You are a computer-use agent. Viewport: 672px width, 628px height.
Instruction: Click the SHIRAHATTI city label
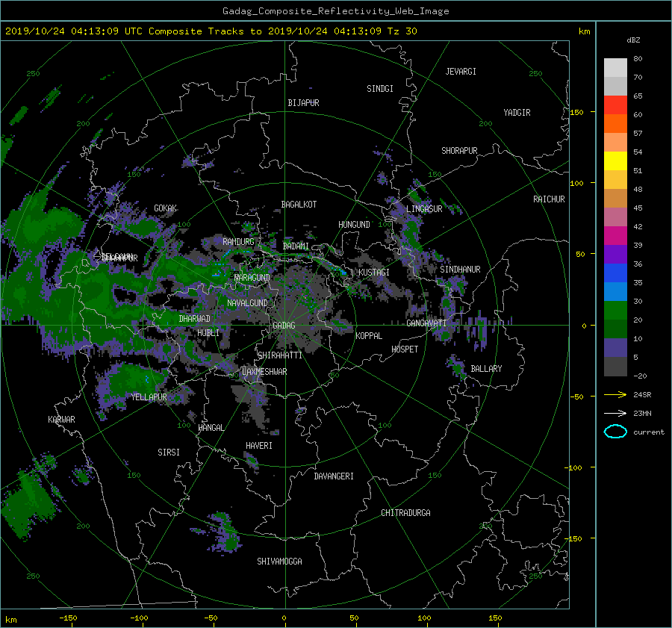pos(280,355)
